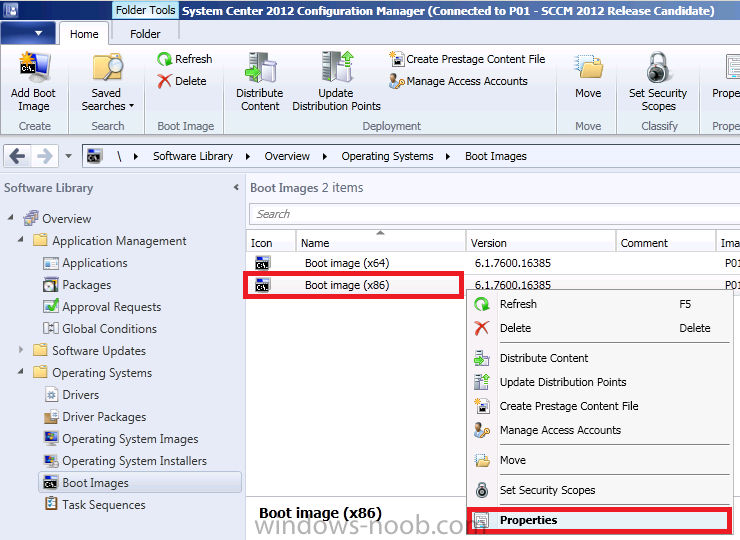Image resolution: width=740 pixels, height=540 pixels.
Task: Choose Set Security Scopes from context menu
Action: [599, 490]
